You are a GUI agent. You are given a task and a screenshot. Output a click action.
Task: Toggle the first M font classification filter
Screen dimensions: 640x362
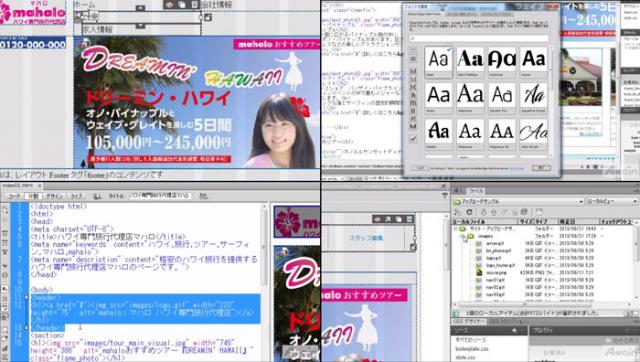pyautogui.click(x=413, y=71)
